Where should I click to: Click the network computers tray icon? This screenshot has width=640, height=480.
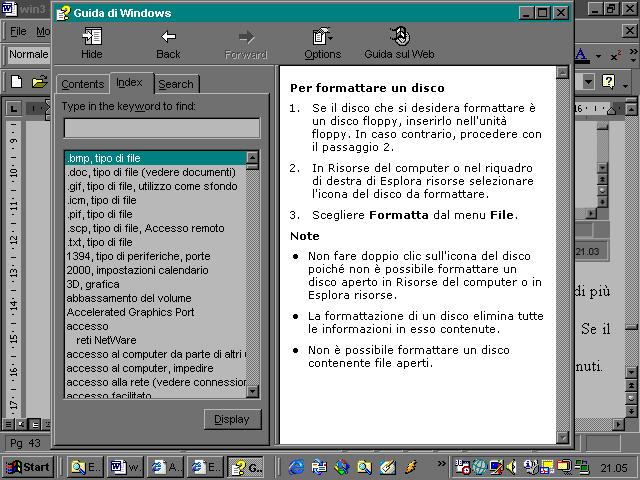(x=583, y=467)
